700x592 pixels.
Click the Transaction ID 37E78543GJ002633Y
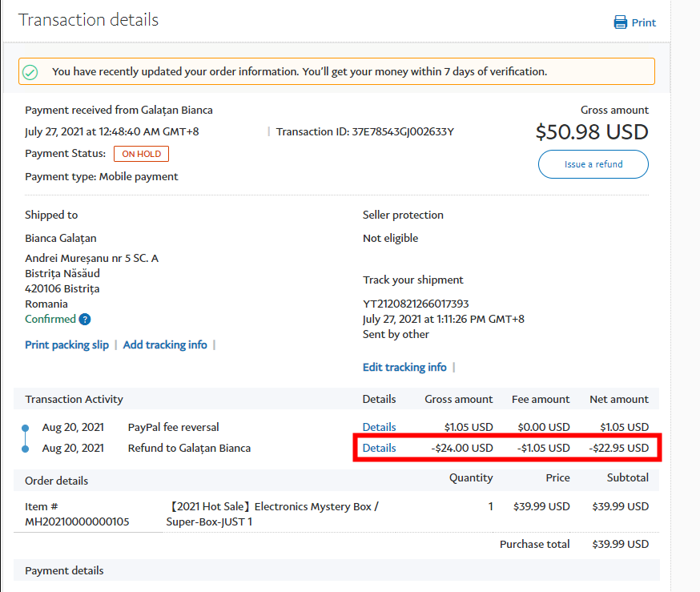403,132
